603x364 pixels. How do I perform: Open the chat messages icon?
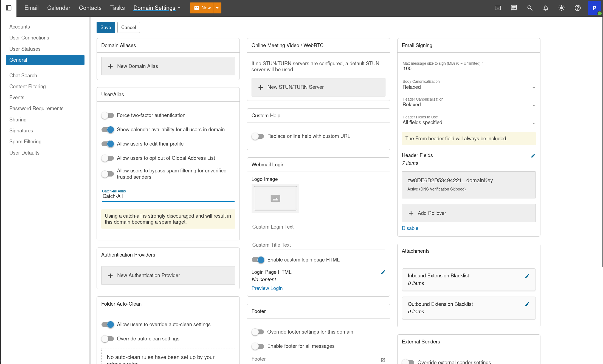coord(514,8)
